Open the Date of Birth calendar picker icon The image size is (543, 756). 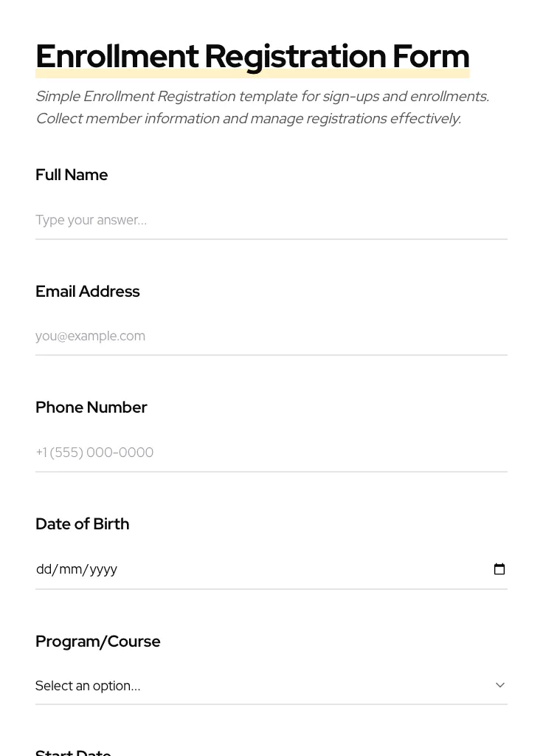tap(499, 569)
